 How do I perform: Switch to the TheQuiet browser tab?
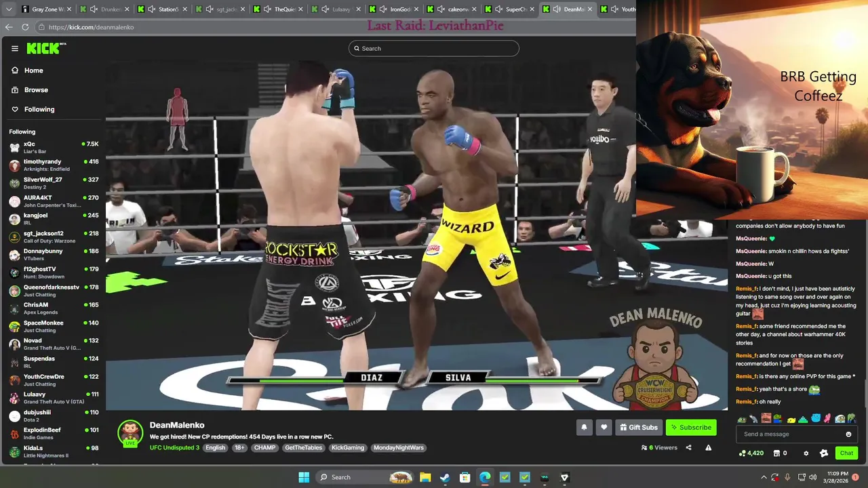pos(279,9)
